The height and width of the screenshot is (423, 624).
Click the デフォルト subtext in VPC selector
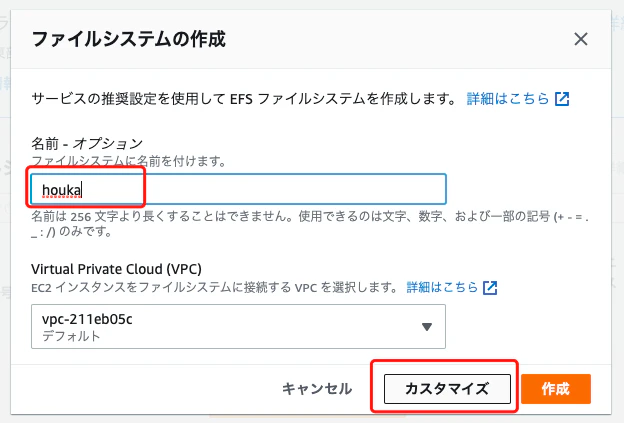pyautogui.click(x=71, y=336)
